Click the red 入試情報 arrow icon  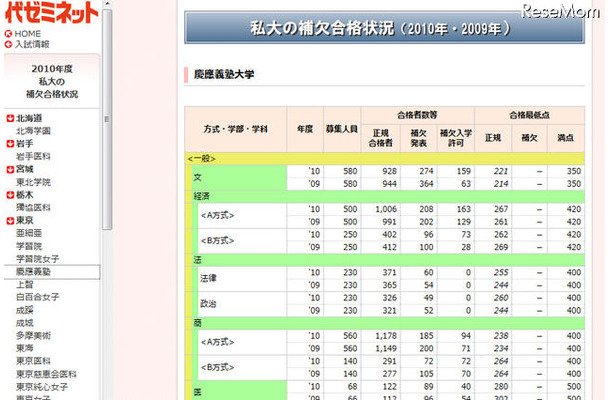tap(9, 44)
